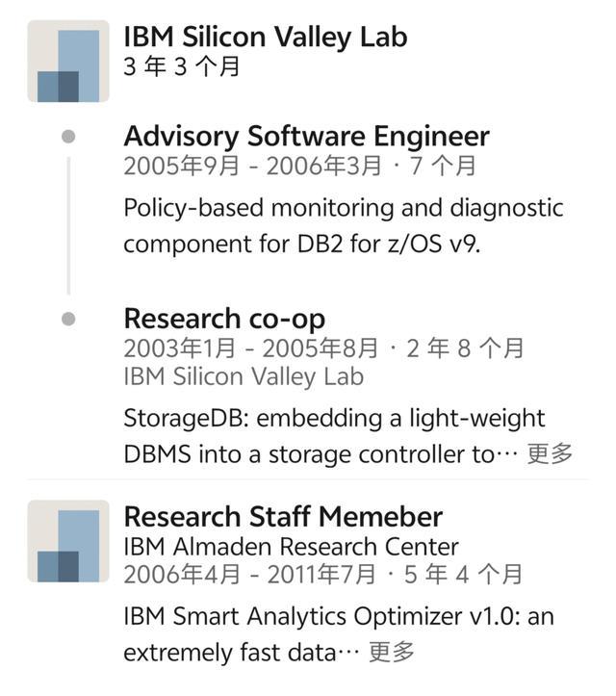The image size is (616, 696).
Task: Click the StorageDB embedding description text
Action: (334, 436)
